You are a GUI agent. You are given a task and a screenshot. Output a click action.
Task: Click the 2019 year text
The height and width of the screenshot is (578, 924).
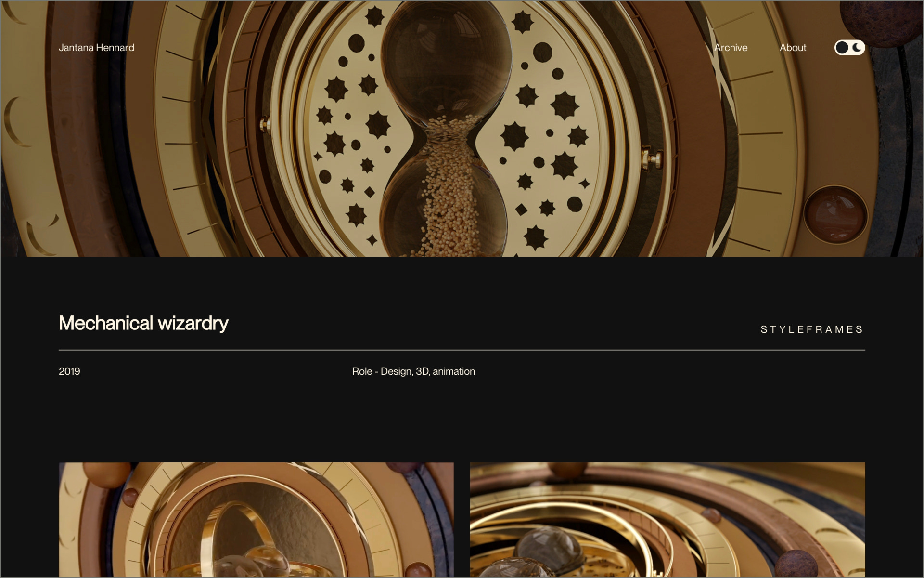pyautogui.click(x=69, y=371)
